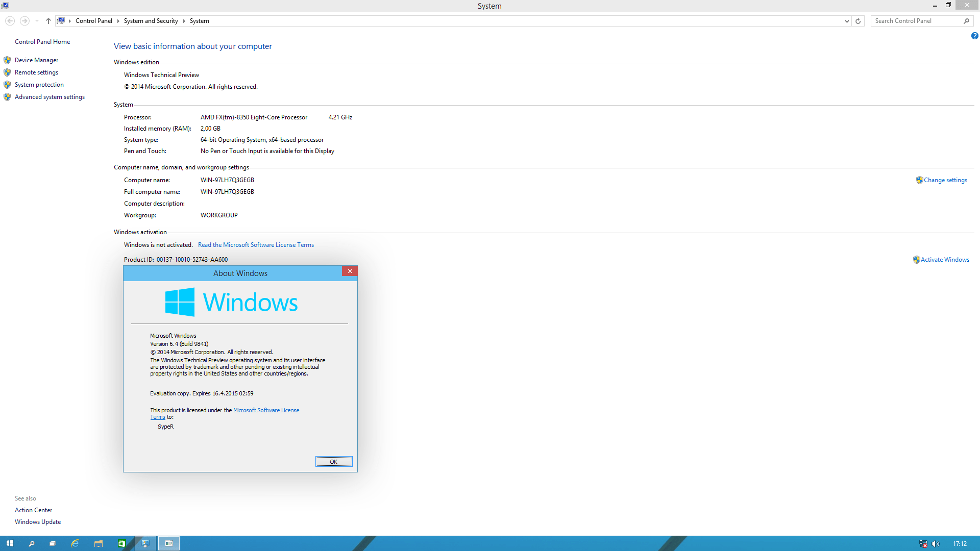
Task: Open Internet Explorer from the taskbar
Action: [x=75, y=543]
